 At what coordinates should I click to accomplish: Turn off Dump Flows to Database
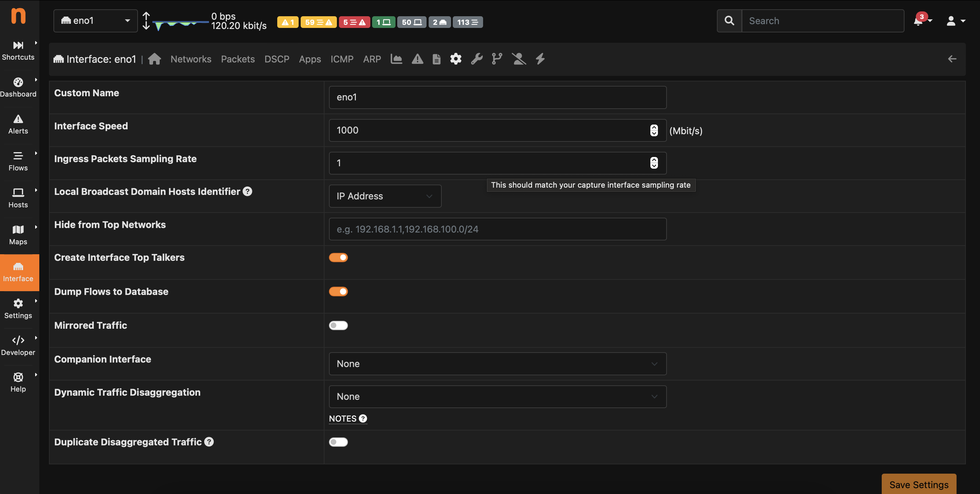(x=338, y=291)
